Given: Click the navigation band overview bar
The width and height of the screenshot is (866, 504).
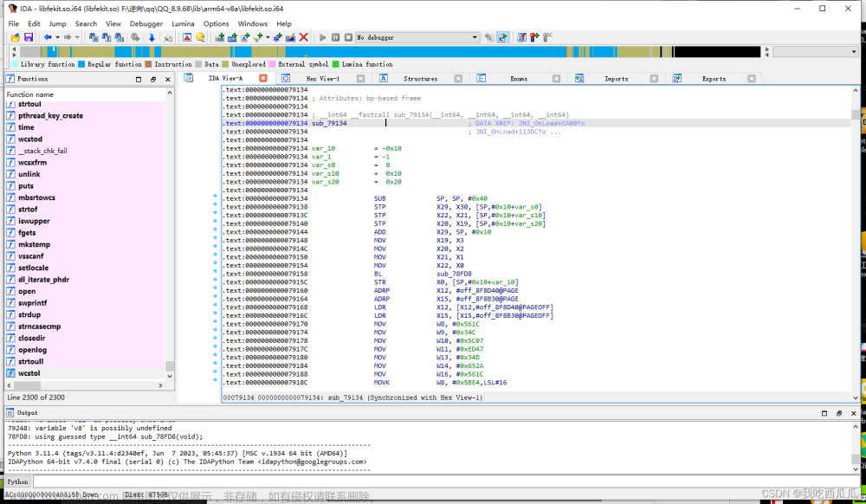Looking at the screenshot, I should (390, 52).
